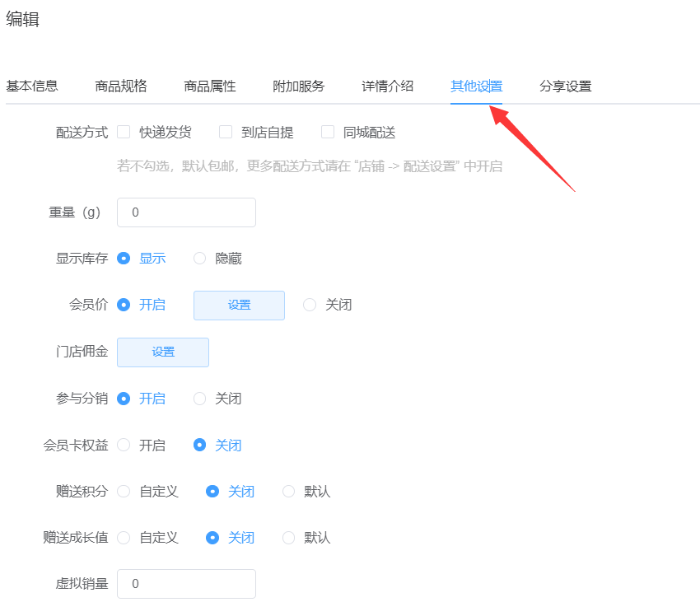Open the 附加服务 tab
Image resolution: width=700 pixels, height=616 pixels.
click(299, 86)
